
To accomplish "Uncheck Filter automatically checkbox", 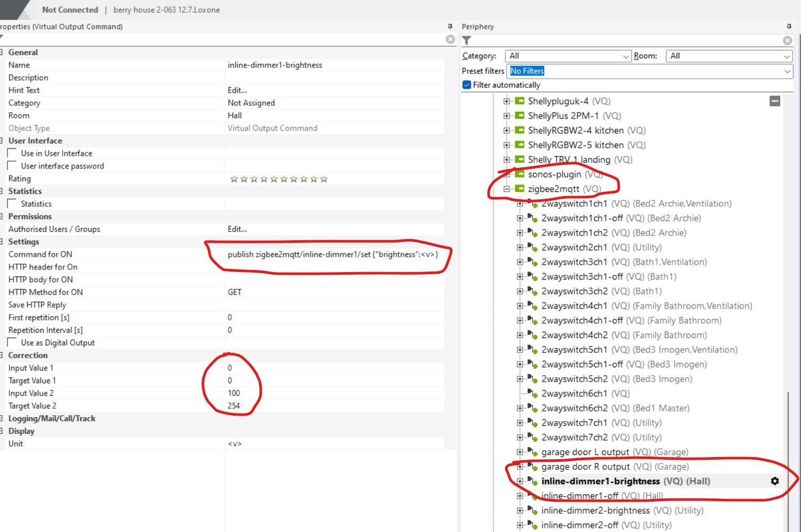I will (467, 85).
